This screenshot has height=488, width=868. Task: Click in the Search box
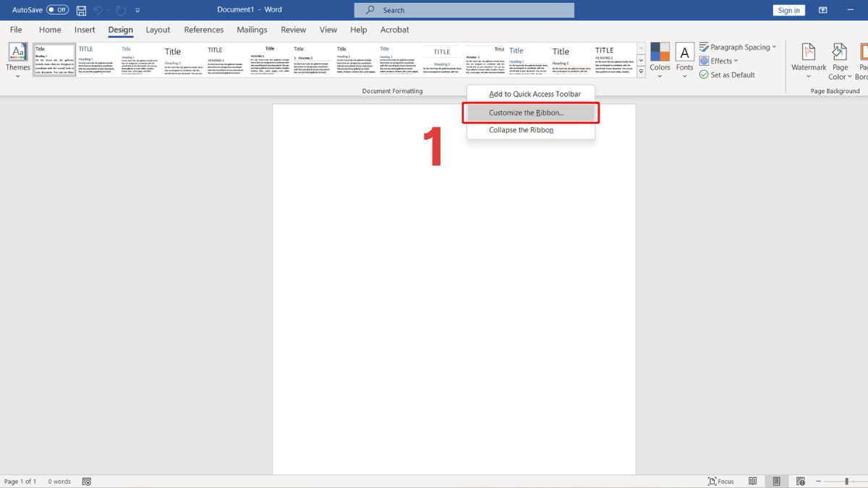click(x=464, y=10)
